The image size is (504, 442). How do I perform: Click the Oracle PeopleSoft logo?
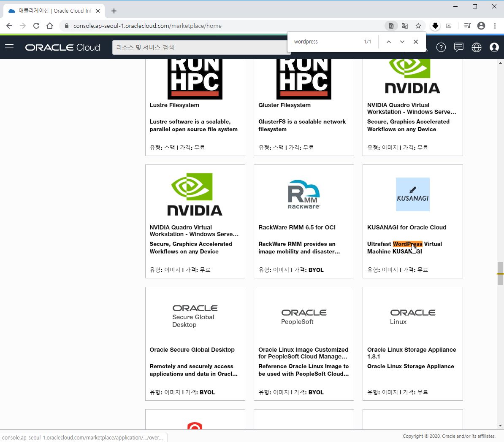(304, 317)
